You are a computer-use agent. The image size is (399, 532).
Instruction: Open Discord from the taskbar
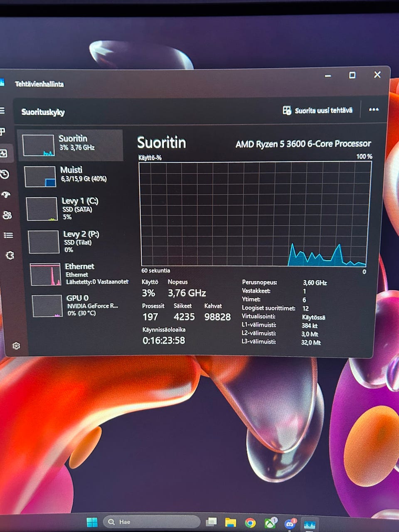(x=290, y=524)
